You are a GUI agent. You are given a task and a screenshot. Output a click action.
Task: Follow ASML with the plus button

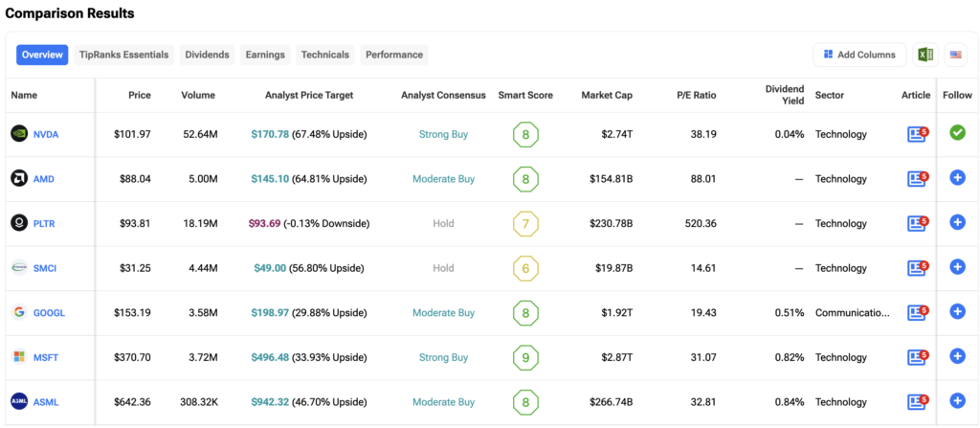click(x=957, y=401)
